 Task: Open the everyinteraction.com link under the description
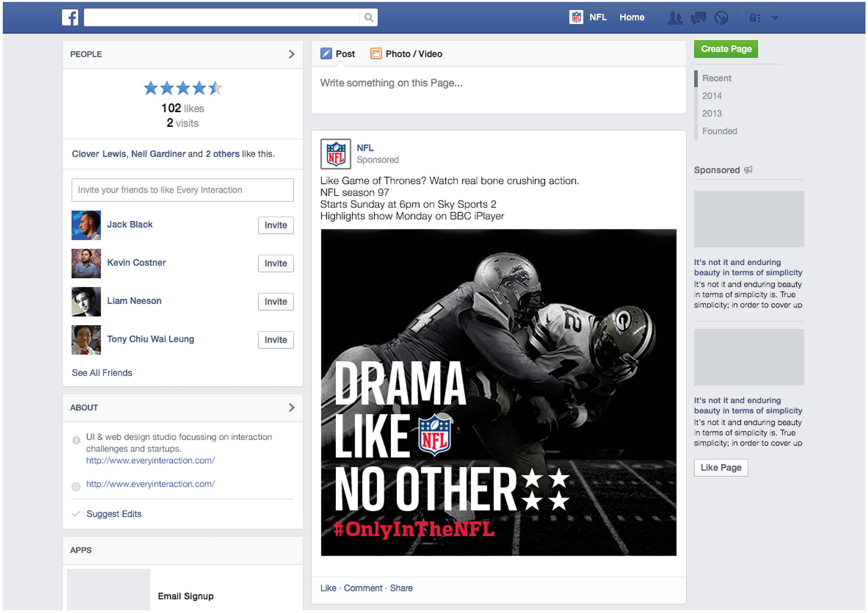(151, 461)
